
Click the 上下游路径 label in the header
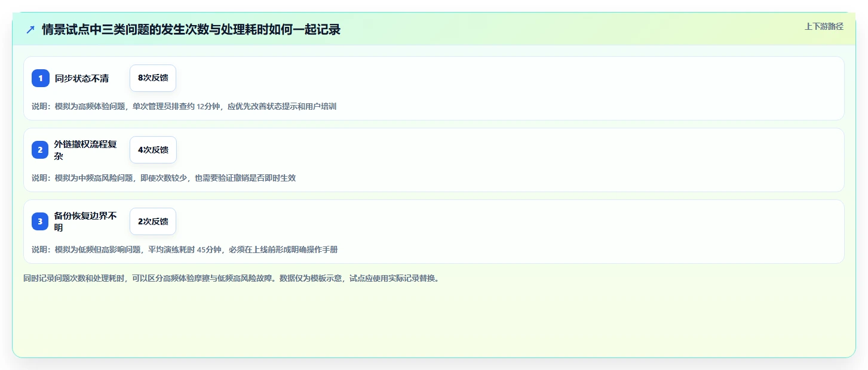(824, 26)
